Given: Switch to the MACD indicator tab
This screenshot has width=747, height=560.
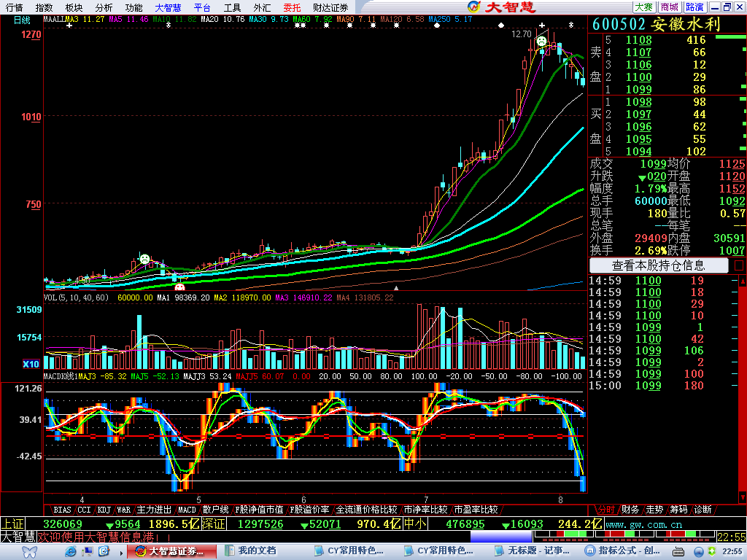Looking at the screenshot, I should 187,510.
